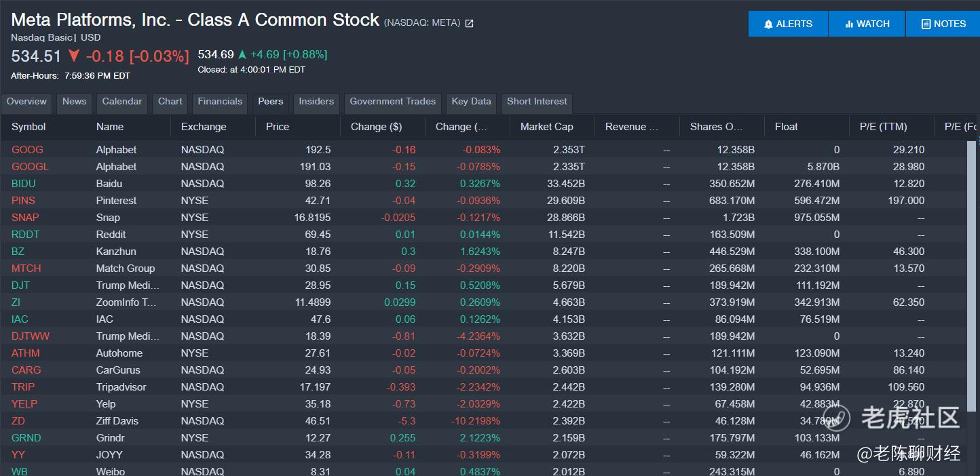Sort peers by Price column header

tap(278, 127)
